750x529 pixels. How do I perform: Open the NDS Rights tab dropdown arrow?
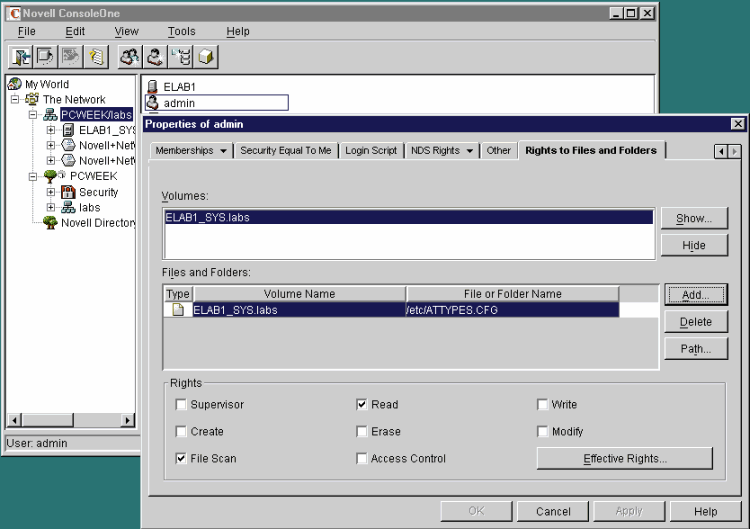click(470, 151)
